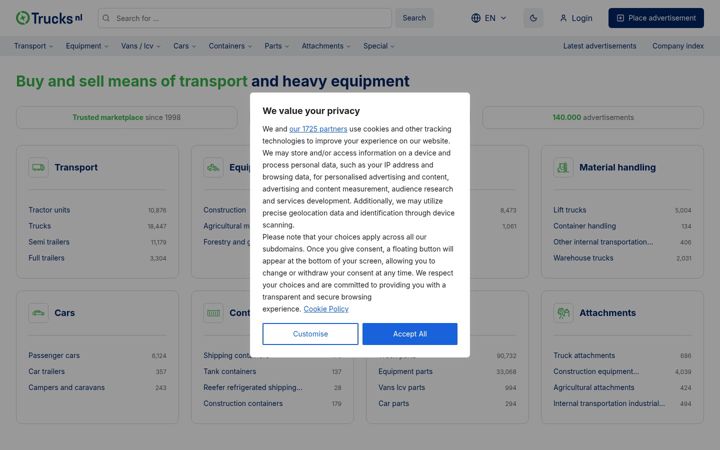Screen dimensions: 720x450
Task: Focus the 'Search for ...' input field
Action: (245, 18)
